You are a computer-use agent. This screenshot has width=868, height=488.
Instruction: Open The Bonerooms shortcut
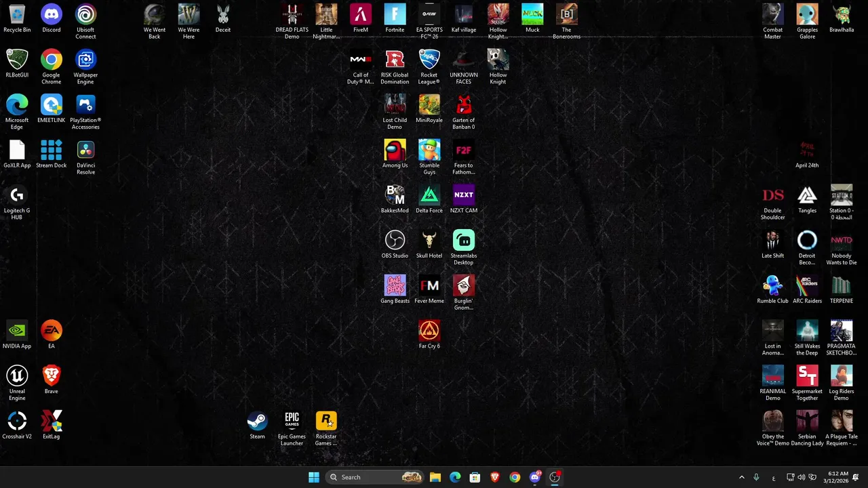(x=567, y=22)
